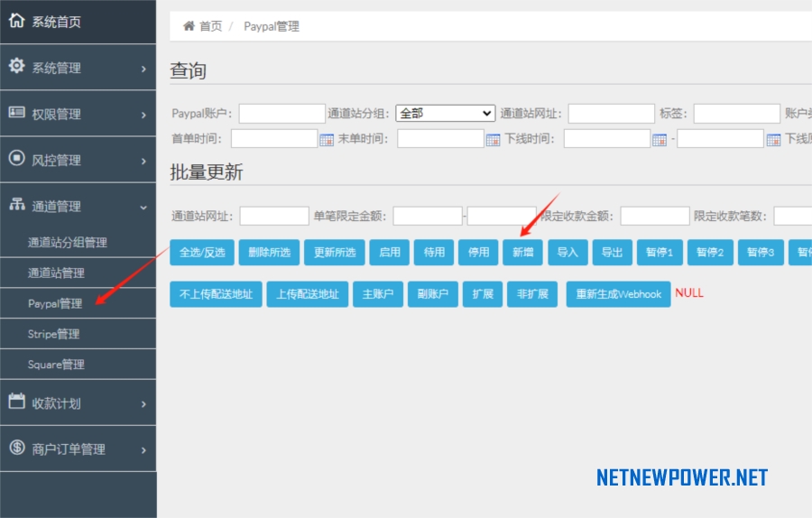Viewport: 812px width, 518px height.
Task: Focus the 单笔限定金额 minimum input
Action: (428, 216)
